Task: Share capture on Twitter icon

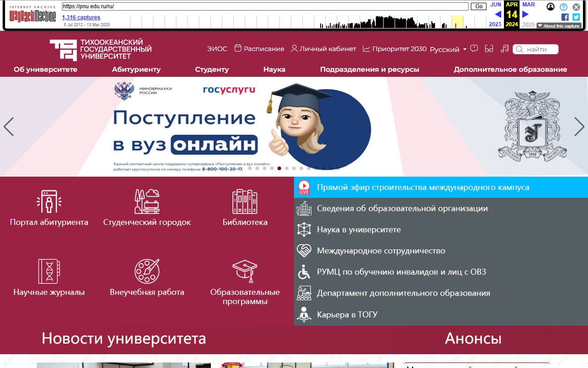Action: pyautogui.click(x=576, y=17)
